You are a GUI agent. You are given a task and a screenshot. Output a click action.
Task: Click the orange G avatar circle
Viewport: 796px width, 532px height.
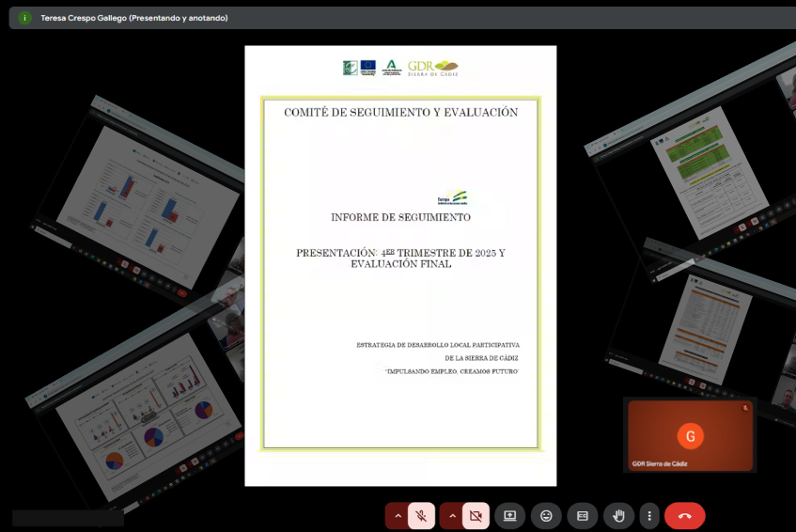(690, 435)
